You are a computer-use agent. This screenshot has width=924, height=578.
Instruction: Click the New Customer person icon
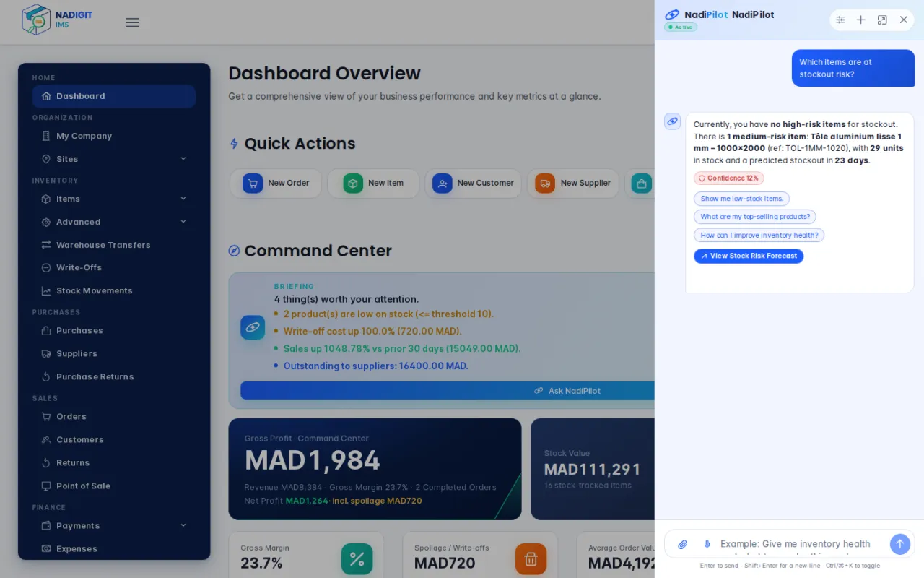click(x=443, y=184)
